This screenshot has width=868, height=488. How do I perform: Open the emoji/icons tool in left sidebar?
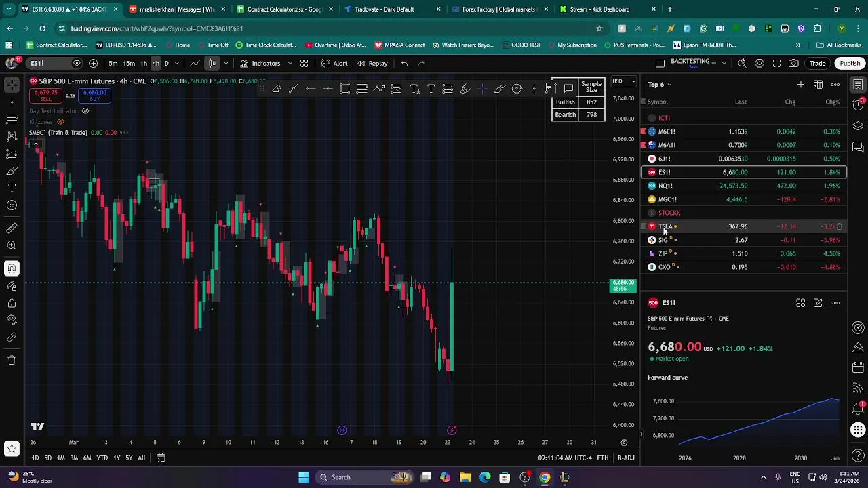click(x=12, y=205)
